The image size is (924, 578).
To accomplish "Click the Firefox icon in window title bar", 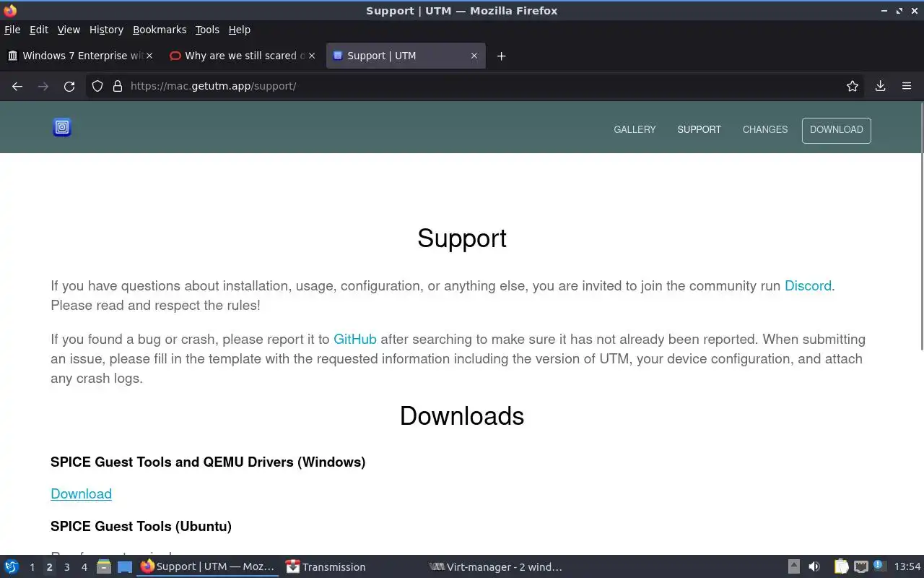I will [x=10, y=11].
